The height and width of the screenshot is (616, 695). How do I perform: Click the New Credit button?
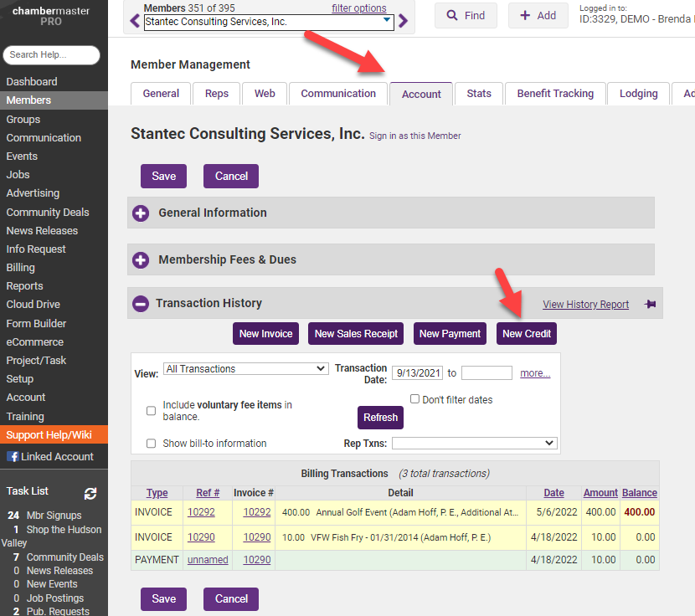click(526, 334)
